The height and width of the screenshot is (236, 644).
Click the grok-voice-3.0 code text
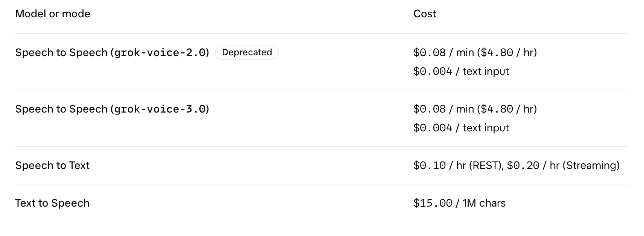pos(160,109)
